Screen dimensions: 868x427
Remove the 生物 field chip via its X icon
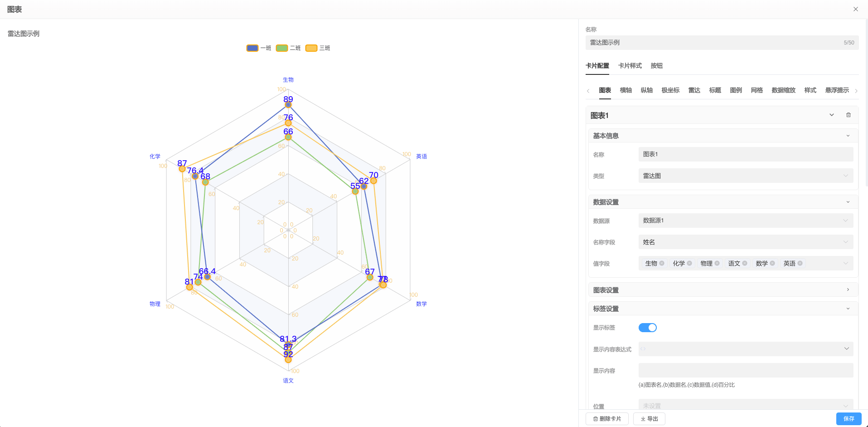(661, 263)
